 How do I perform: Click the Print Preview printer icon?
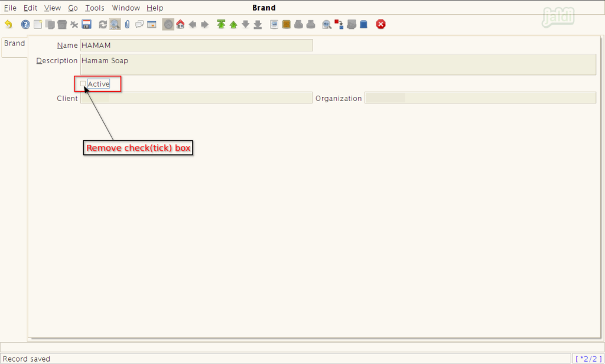coord(298,24)
